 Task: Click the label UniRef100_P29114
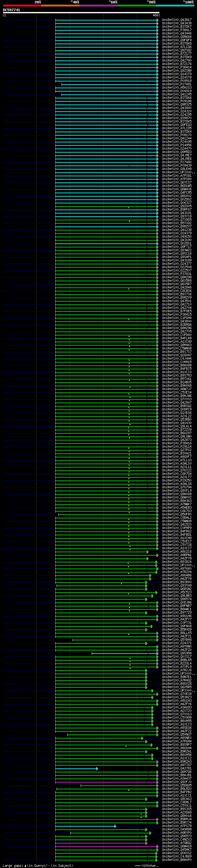click(177, 447)
